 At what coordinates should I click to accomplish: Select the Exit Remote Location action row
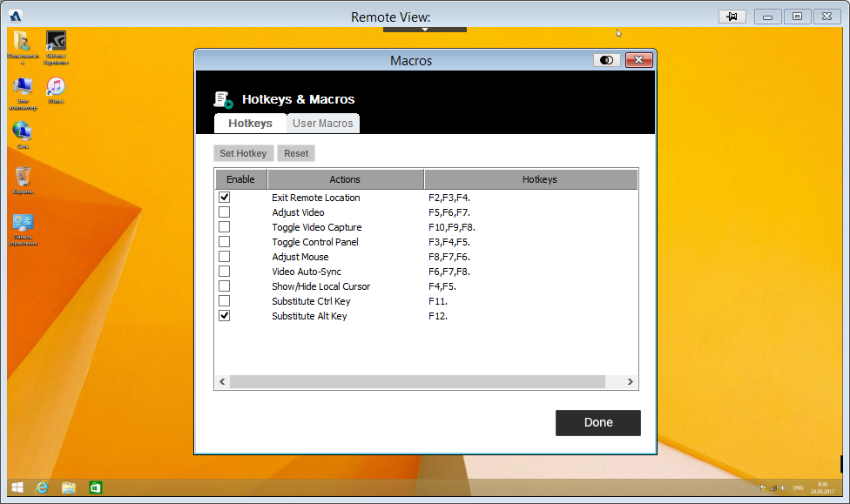[x=316, y=198]
